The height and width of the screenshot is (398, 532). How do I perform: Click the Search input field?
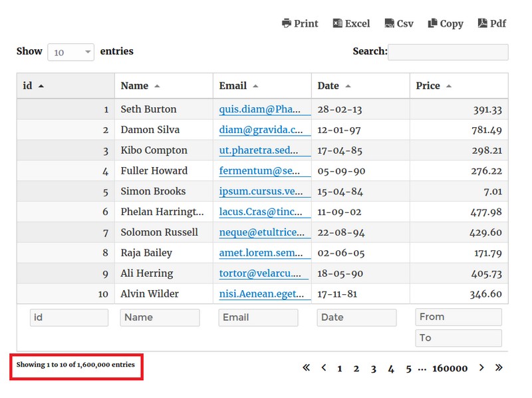point(448,52)
